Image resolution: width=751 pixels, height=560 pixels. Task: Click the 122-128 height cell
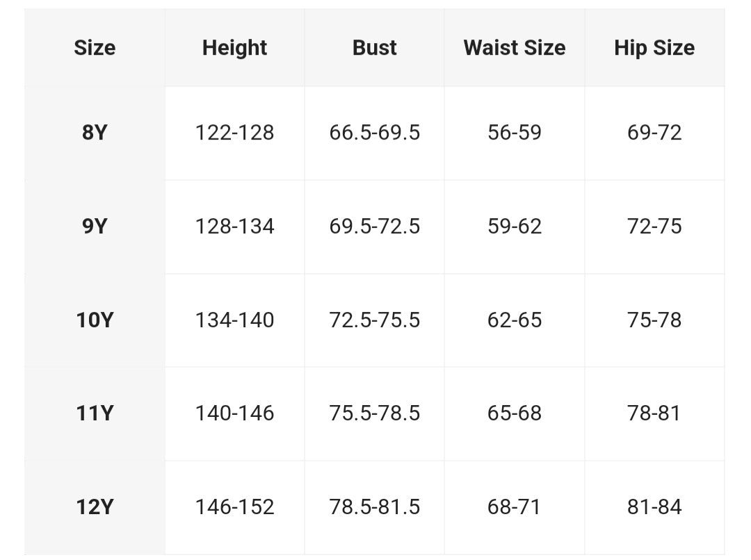pos(234,133)
